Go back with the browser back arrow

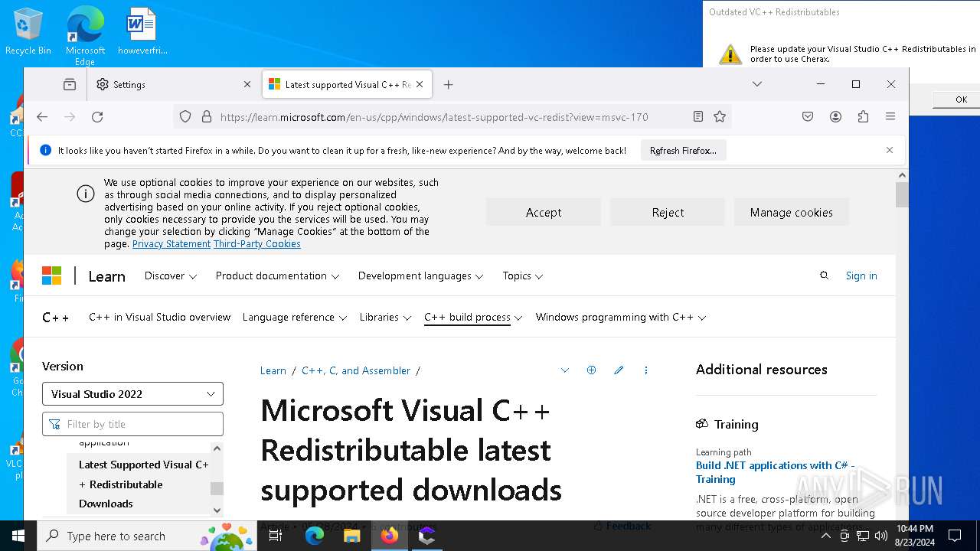click(42, 116)
